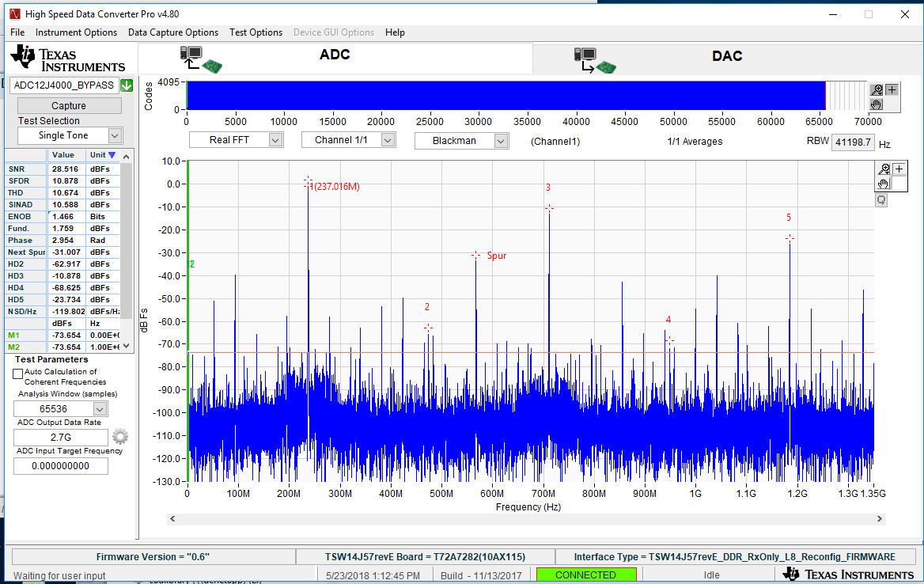Click the reset view icon below FFT palette
This screenshot has width=924, height=584.
[881, 200]
